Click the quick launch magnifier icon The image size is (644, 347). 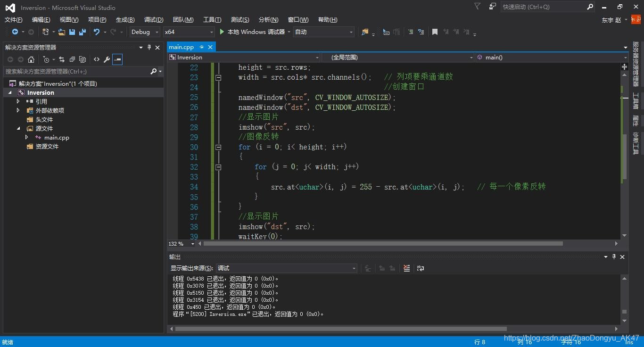[x=590, y=7]
